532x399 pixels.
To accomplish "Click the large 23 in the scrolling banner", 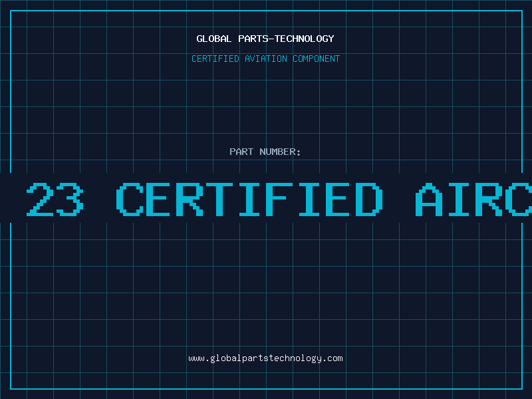I will (55, 199).
